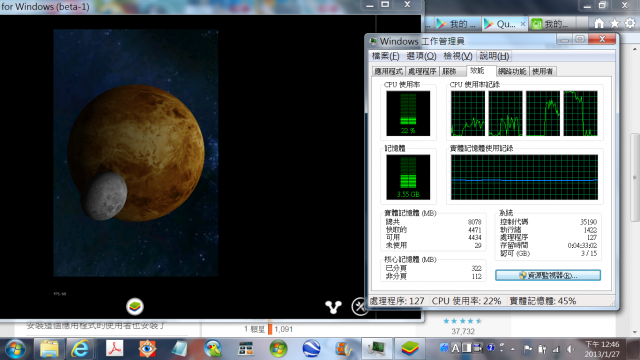Open the eye image viewer taskbar icon
Image resolution: width=640 pixels, height=360 pixels.
pyautogui.click(x=147, y=349)
